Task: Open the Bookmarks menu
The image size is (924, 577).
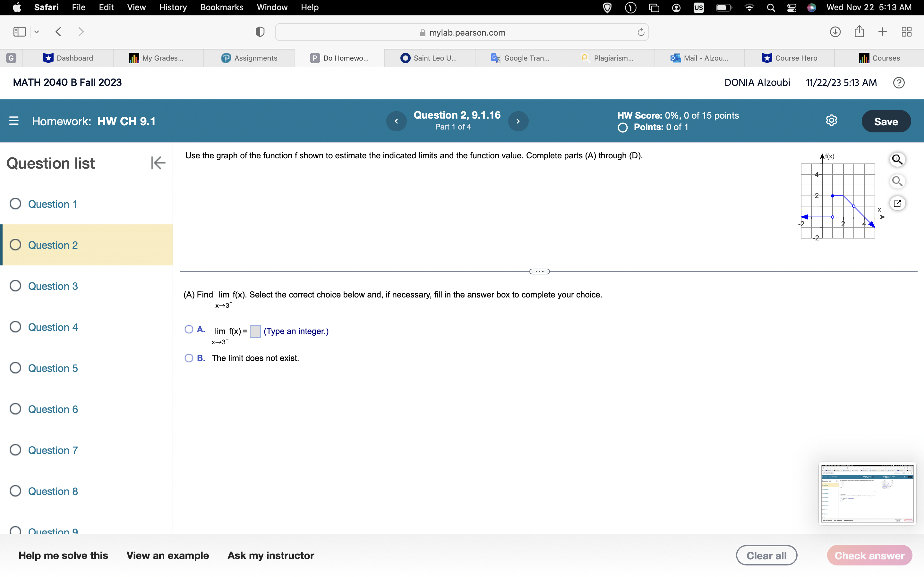Action: (221, 7)
